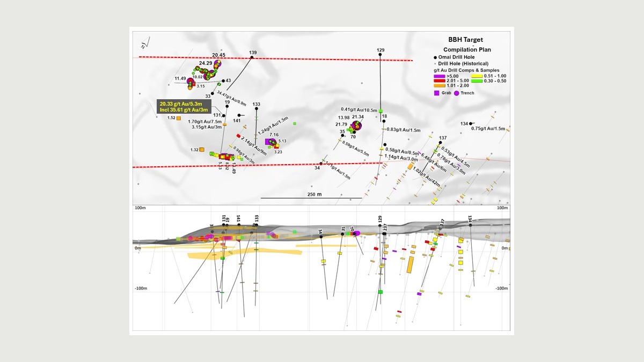Click the '0.83g/t Au/1.5m' label
The image size is (644, 362).
click(404, 130)
